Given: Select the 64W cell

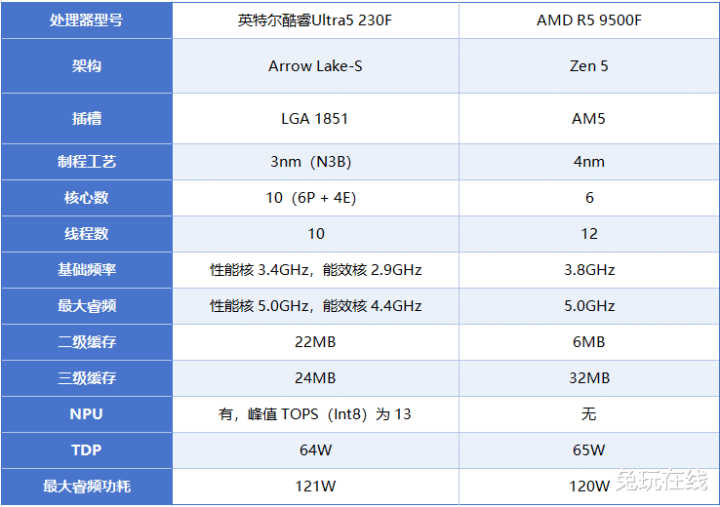Looking at the screenshot, I should coord(315,450).
